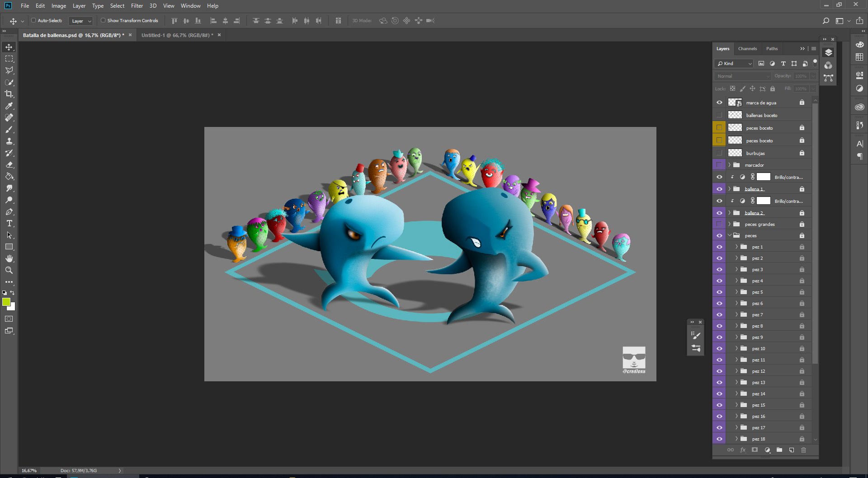Screen dimensions: 868x478
Task: Click the delete layer trash icon
Action: [x=803, y=450]
